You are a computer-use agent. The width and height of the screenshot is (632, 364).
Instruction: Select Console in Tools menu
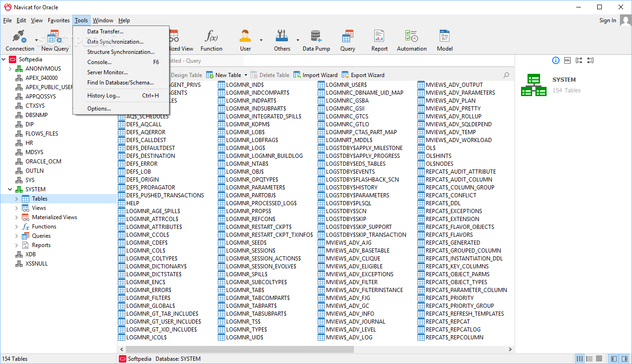pos(121,62)
